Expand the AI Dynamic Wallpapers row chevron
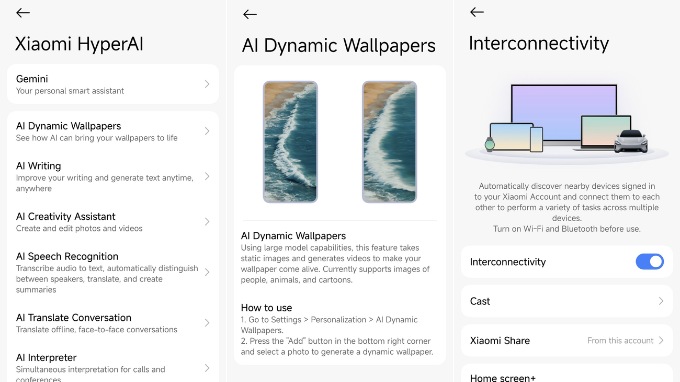This screenshot has height=382, width=680. 207,131
